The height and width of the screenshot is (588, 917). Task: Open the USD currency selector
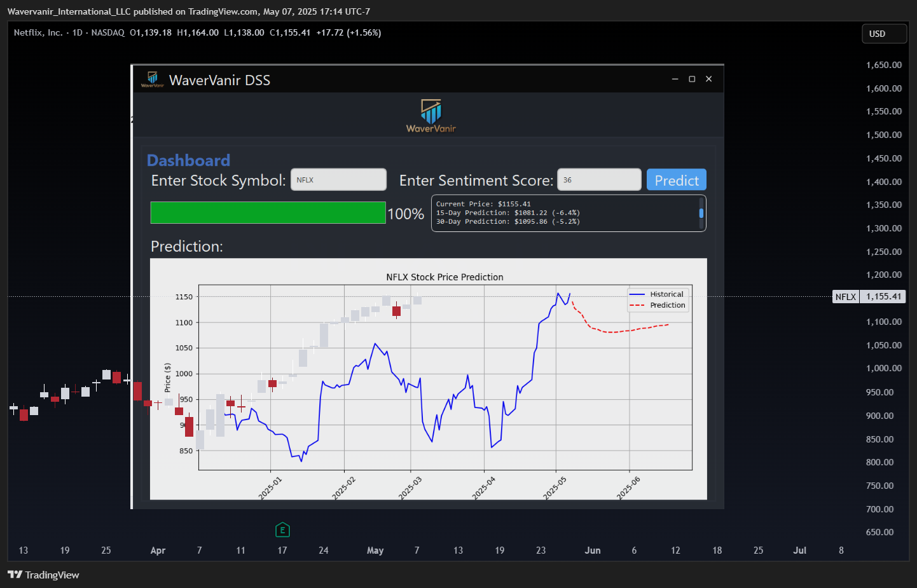884,34
